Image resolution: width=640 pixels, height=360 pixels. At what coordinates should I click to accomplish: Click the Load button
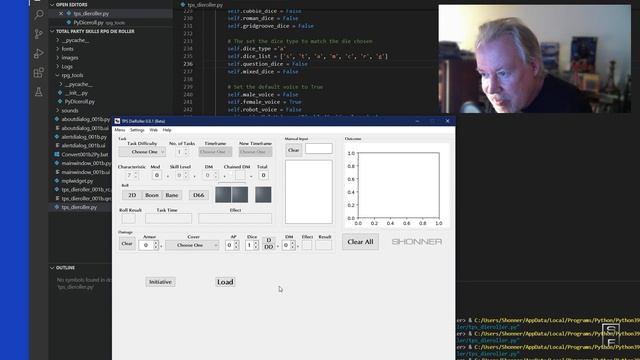225,282
